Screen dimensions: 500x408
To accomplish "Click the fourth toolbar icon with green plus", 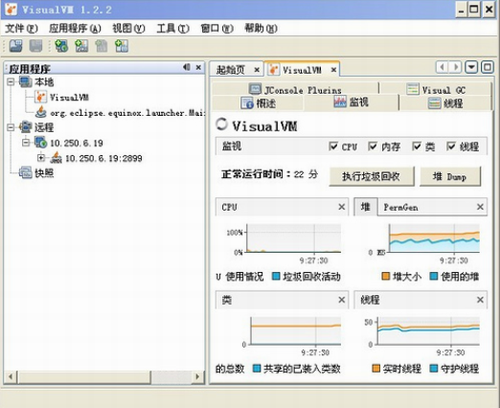I will (x=81, y=46).
